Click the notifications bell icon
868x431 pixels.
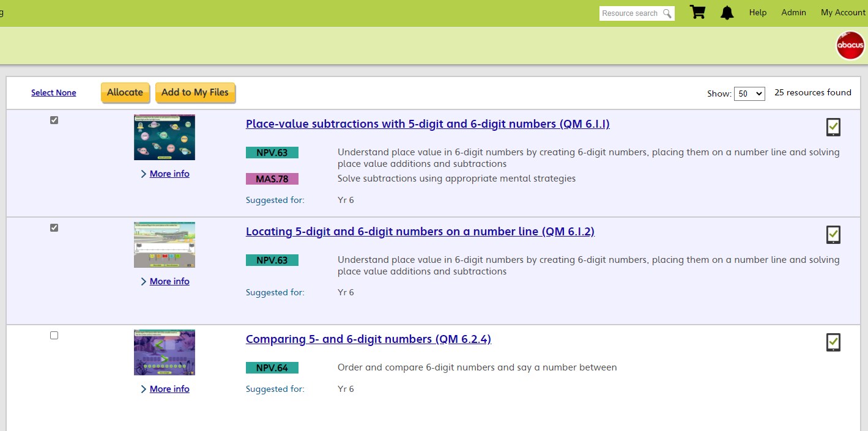tap(727, 13)
